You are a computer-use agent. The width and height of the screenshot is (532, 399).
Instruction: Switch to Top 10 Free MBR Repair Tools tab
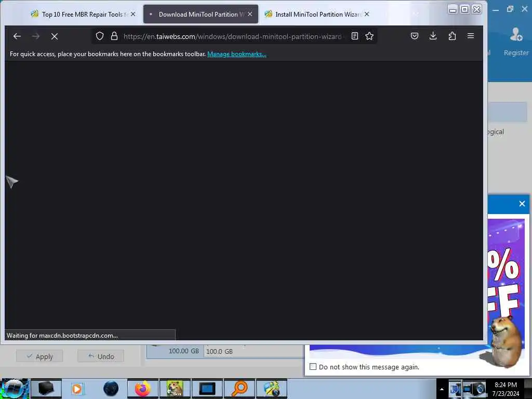pyautogui.click(x=83, y=14)
